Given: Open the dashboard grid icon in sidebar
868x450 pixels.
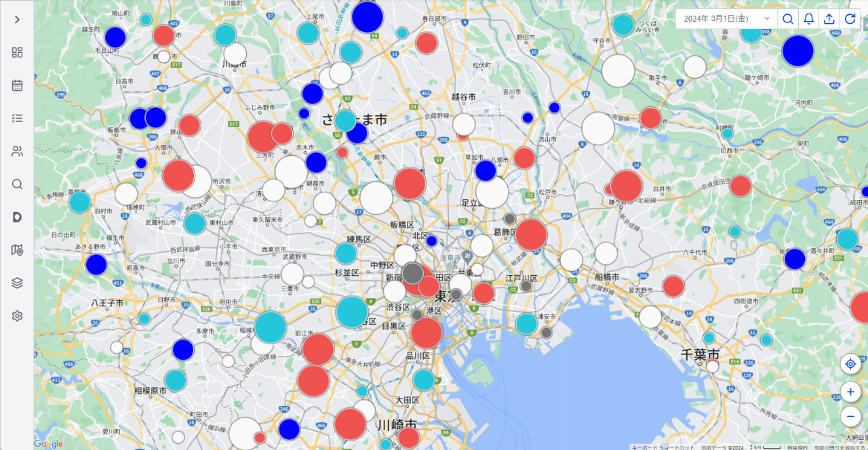Looking at the screenshot, I should point(17,53).
